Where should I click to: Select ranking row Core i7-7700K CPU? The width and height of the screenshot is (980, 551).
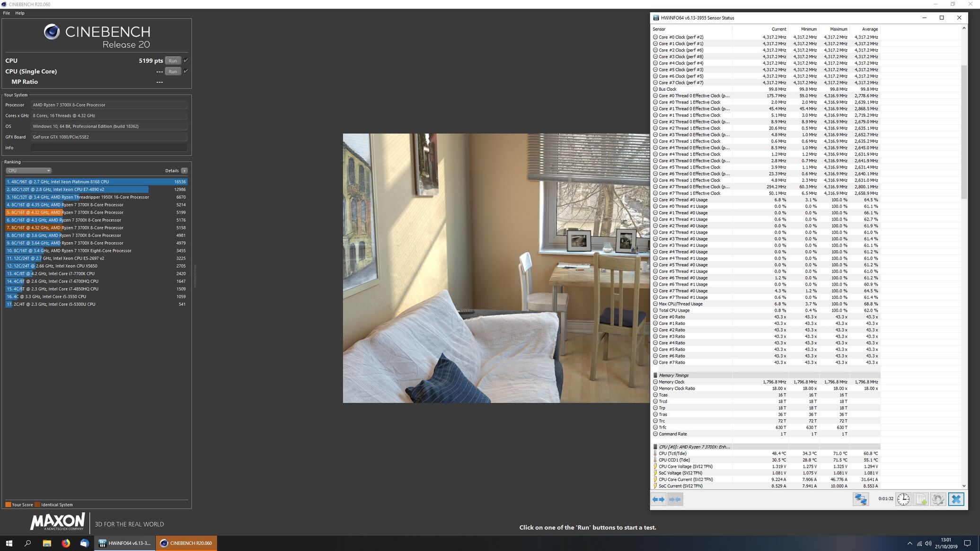tap(96, 274)
